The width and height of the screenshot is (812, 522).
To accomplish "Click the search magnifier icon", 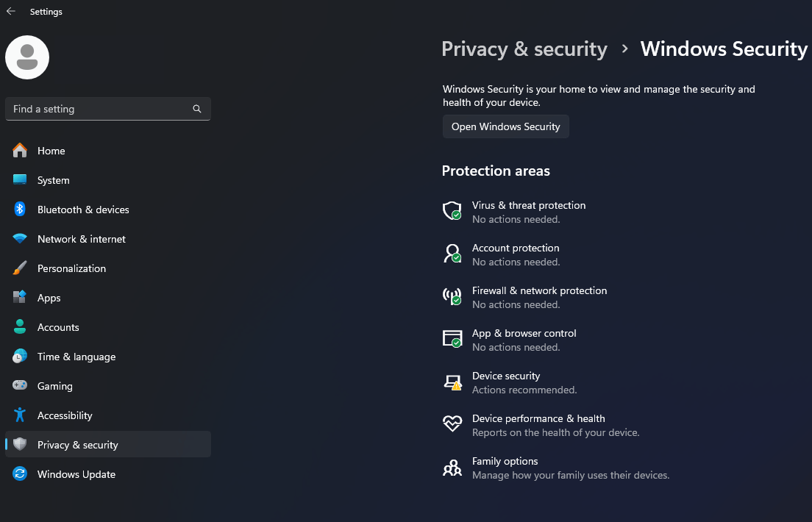I will tap(197, 109).
